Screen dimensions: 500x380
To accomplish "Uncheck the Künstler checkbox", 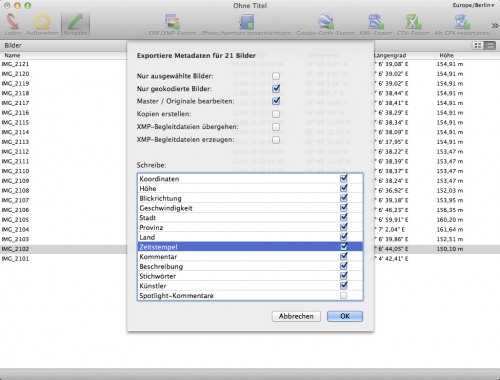I will 344,286.
